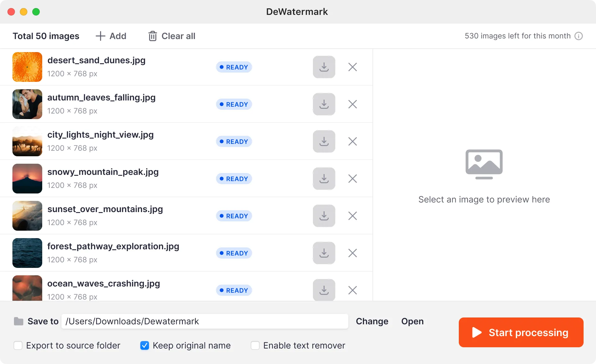596x364 pixels.
Task: Click the ocean_waves_crashing.jpg file name
Action: [103, 284]
